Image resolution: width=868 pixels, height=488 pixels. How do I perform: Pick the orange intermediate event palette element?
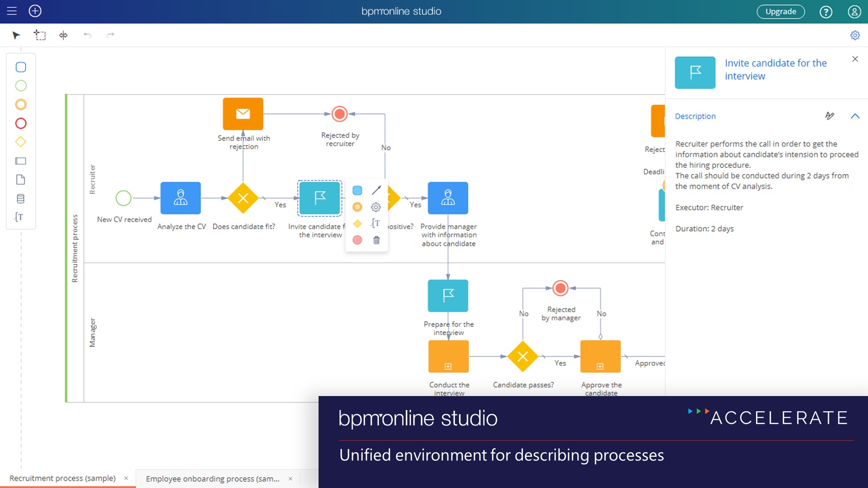coord(21,105)
